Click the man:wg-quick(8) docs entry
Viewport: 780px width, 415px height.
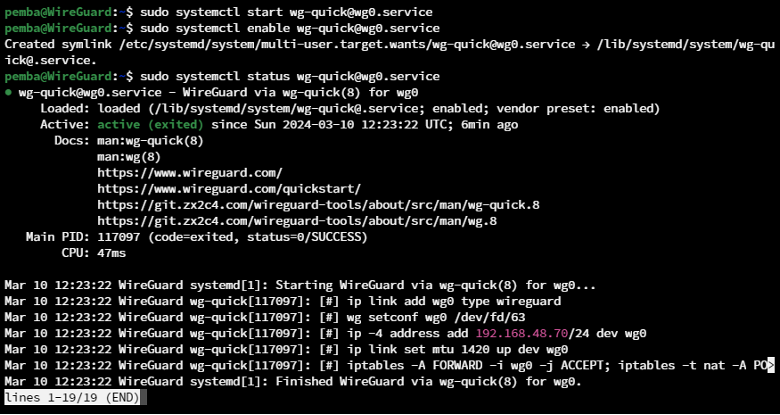(x=150, y=141)
